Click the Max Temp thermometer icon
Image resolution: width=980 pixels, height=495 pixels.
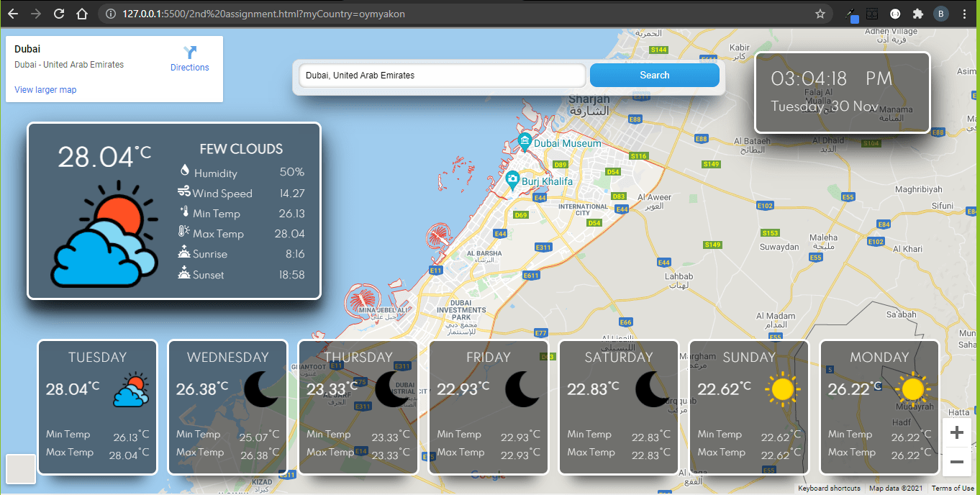pyautogui.click(x=184, y=232)
